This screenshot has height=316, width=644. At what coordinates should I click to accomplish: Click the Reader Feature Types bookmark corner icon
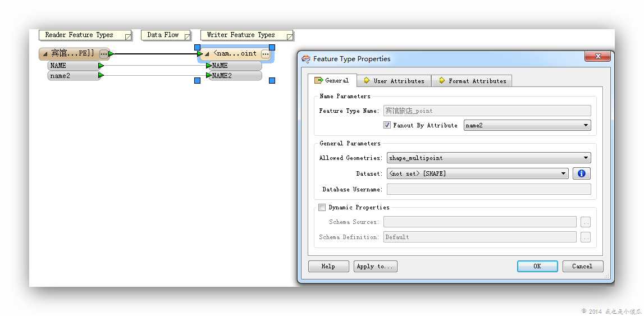click(x=127, y=36)
